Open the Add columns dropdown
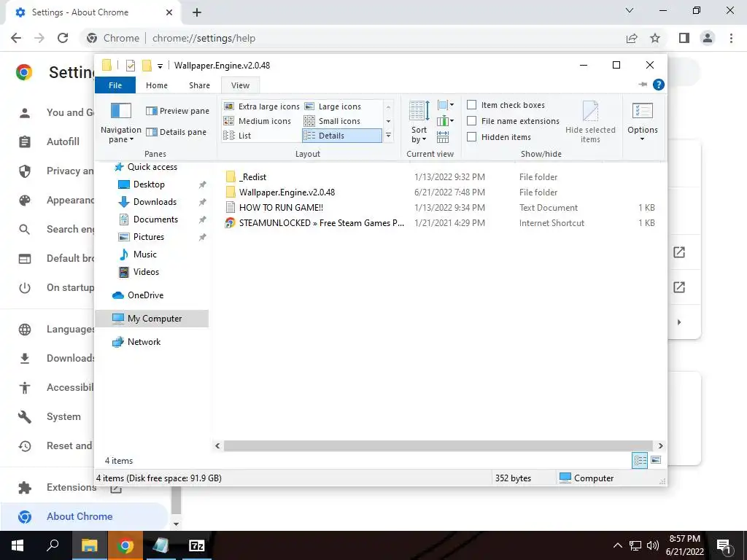This screenshot has height=560, width=747. pyautogui.click(x=446, y=121)
